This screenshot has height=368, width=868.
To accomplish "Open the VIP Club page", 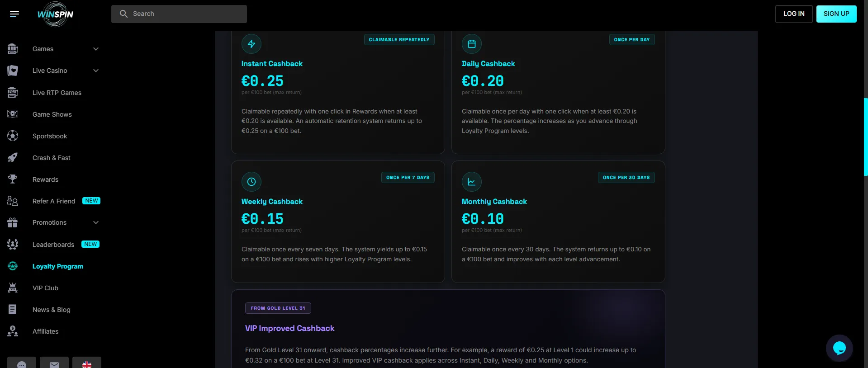I will click(45, 288).
